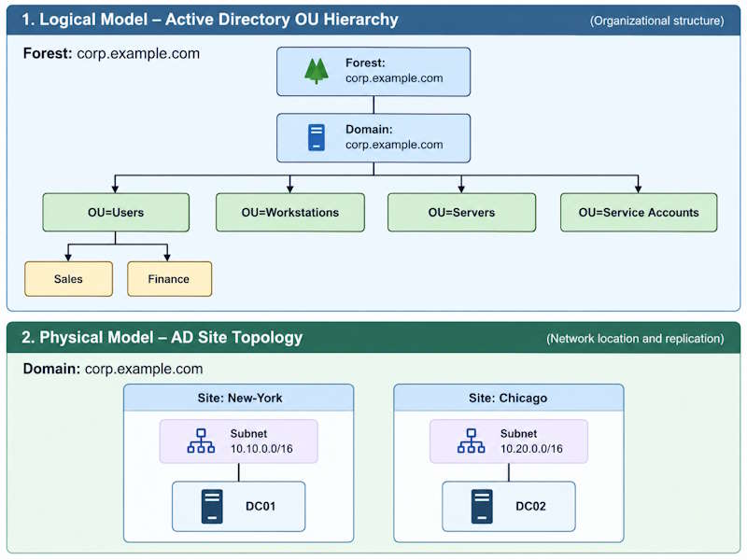Click the Physical Model section title

coord(162,337)
